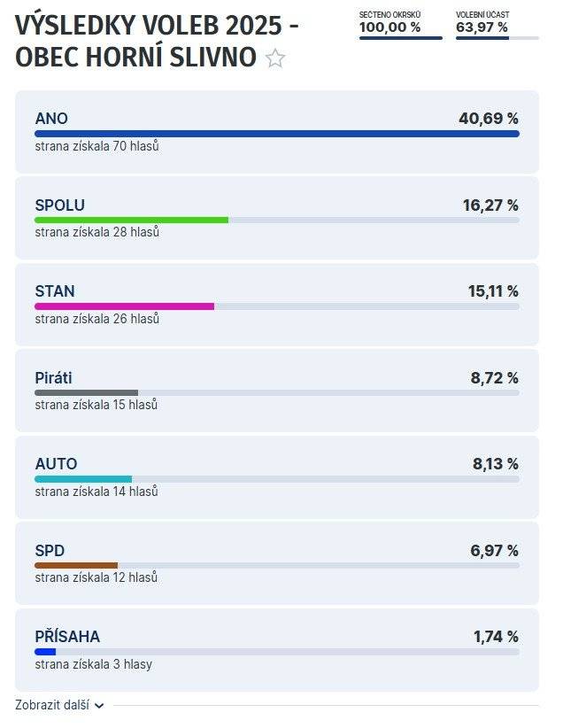Viewport: 563px width, 728px height.
Task: Select the ANO party name
Action: pos(51,119)
